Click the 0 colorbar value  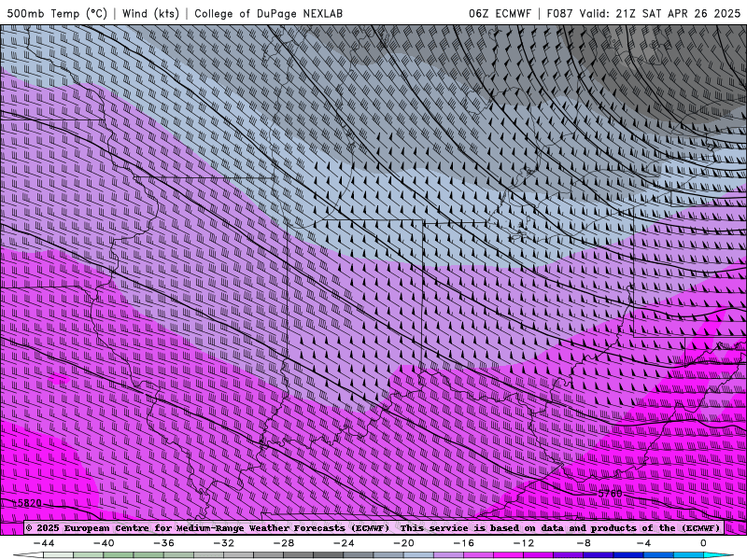coord(703,543)
